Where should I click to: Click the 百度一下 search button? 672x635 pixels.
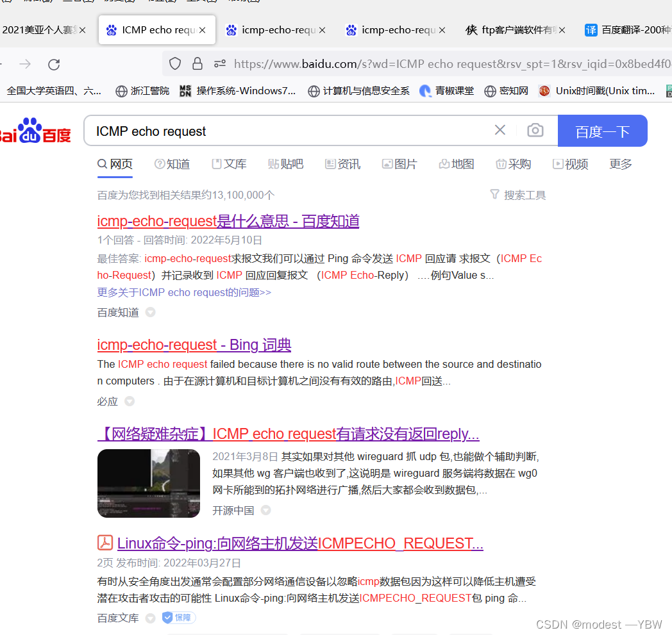tap(602, 131)
